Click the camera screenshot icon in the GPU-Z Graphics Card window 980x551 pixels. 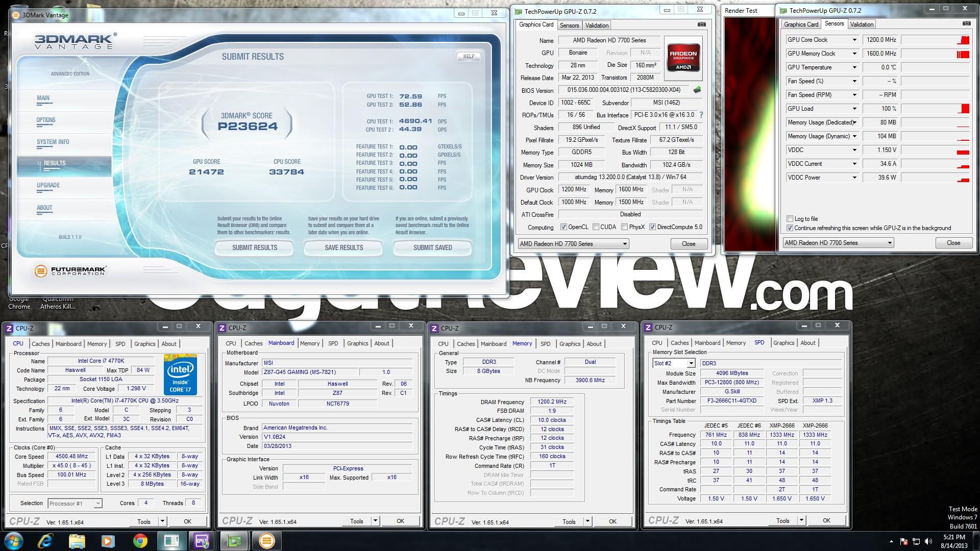pyautogui.click(x=702, y=24)
